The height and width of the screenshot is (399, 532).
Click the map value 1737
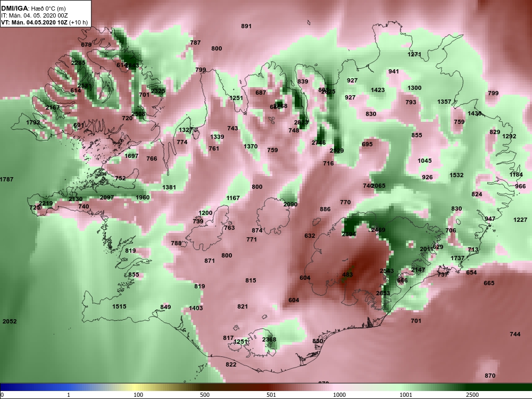click(458, 258)
